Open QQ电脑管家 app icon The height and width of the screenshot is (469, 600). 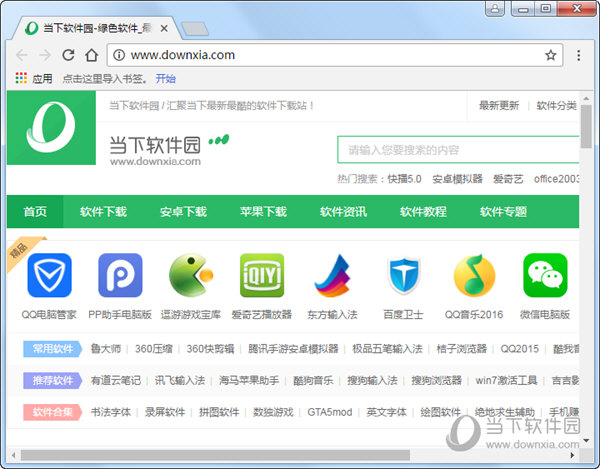point(49,275)
